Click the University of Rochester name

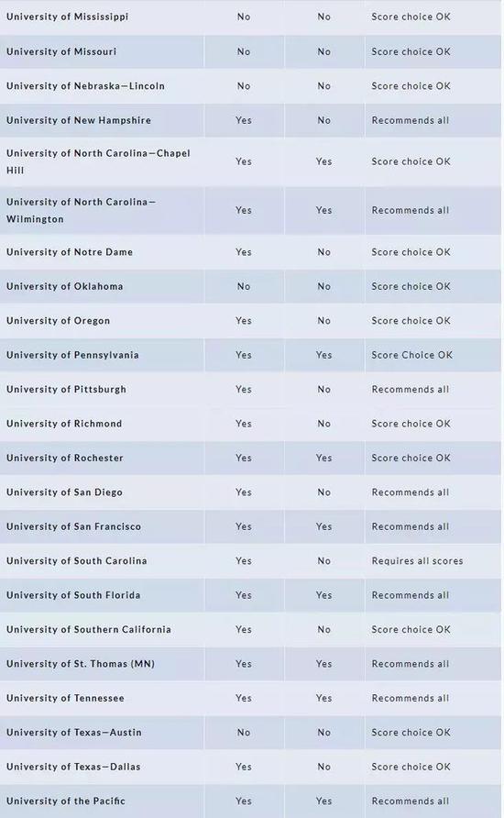[65, 458]
